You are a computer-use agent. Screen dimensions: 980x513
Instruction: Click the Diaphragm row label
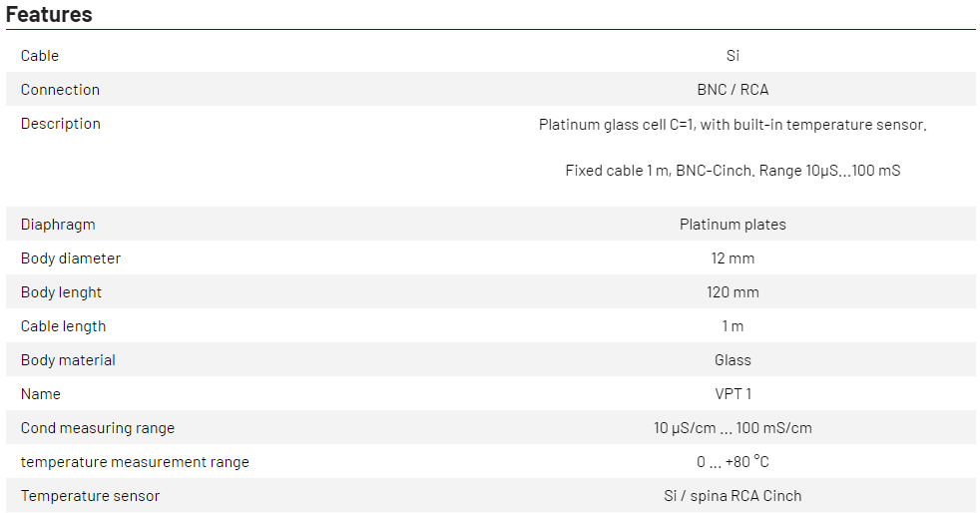pos(58,225)
